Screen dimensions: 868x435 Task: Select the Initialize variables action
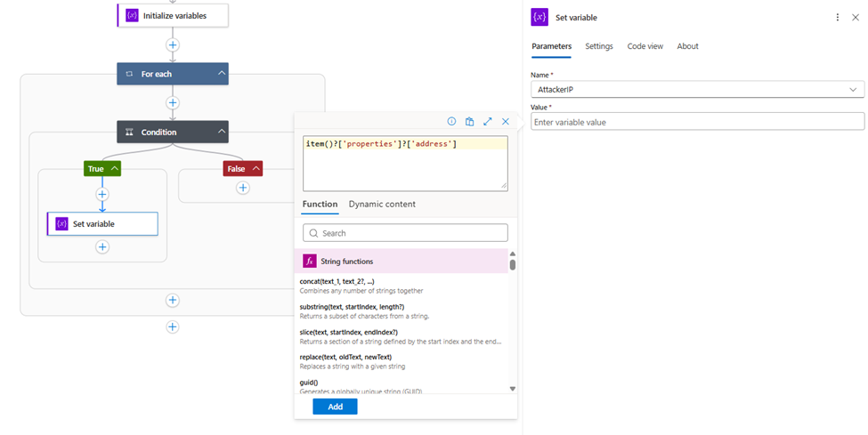click(173, 15)
